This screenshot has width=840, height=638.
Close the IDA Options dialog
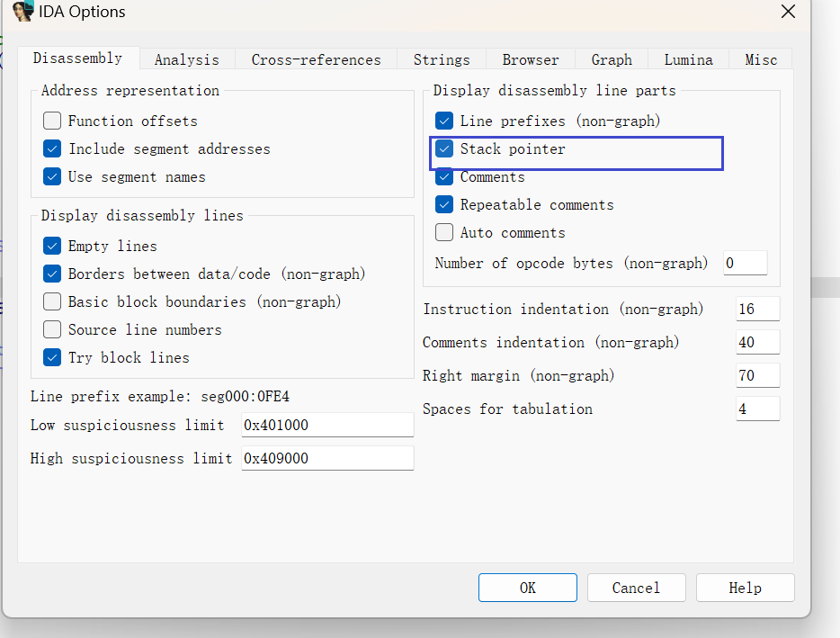[788, 12]
